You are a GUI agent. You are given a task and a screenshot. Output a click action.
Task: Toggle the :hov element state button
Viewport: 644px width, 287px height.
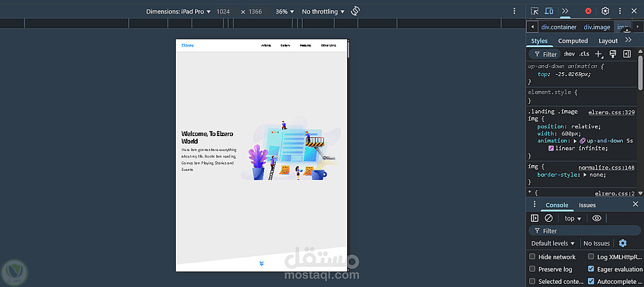pyautogui.click(x=569, y=54)
